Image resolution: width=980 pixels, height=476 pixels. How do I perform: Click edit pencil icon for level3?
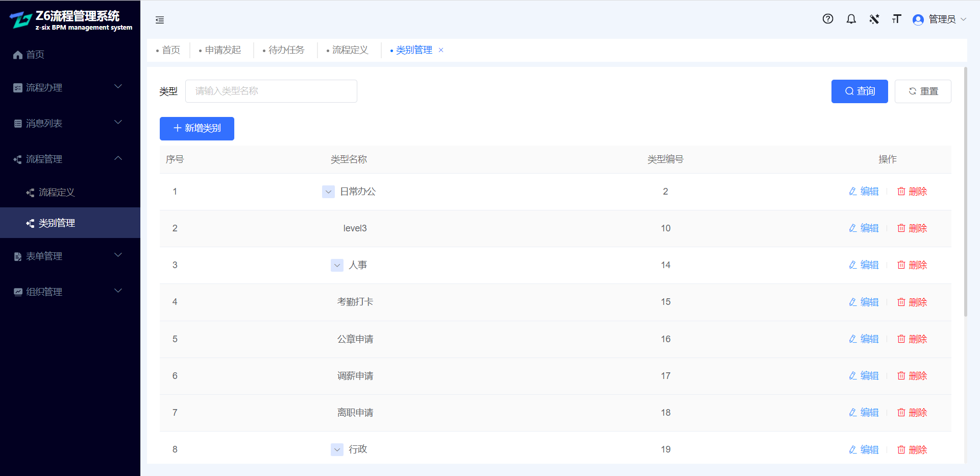tap(852, 228)
